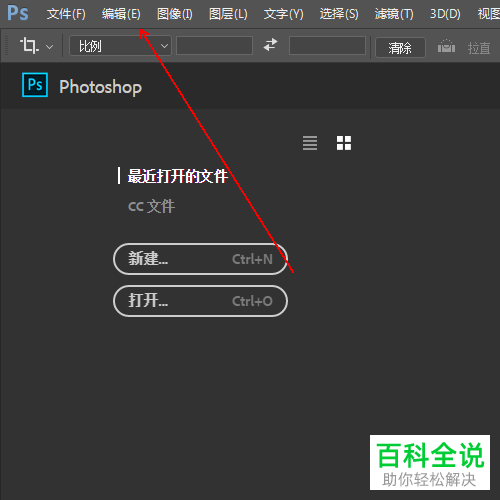The image size is (500, 500).
Task: Open the 滤镜(T) menu
Action: click(394, 14)
